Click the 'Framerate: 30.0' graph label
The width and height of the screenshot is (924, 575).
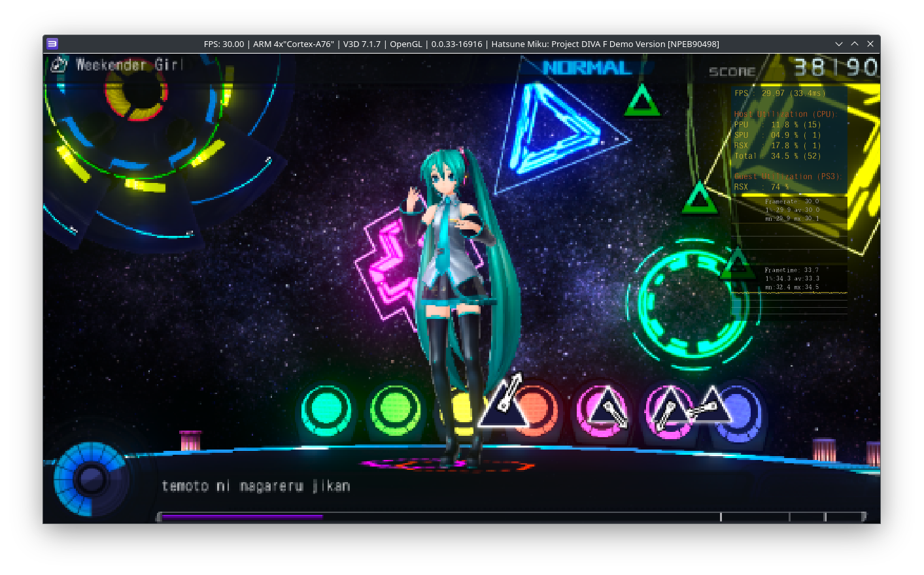point(791,202)
